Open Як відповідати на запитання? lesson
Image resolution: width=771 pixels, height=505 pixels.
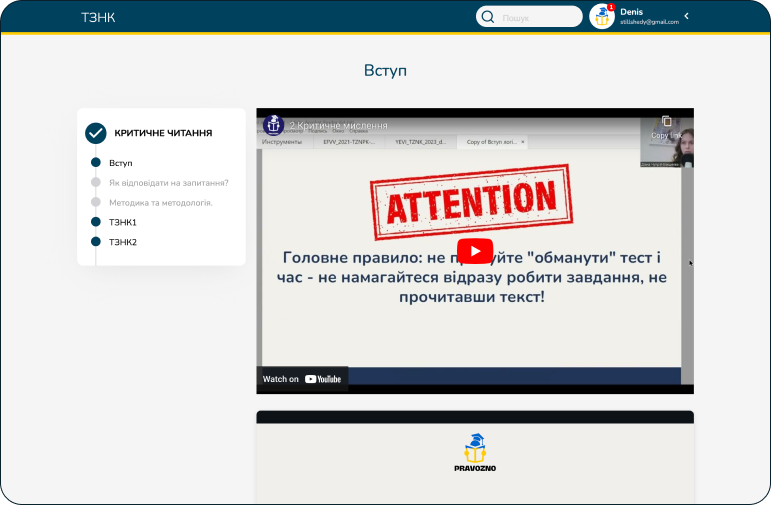[x=168, y=183]
